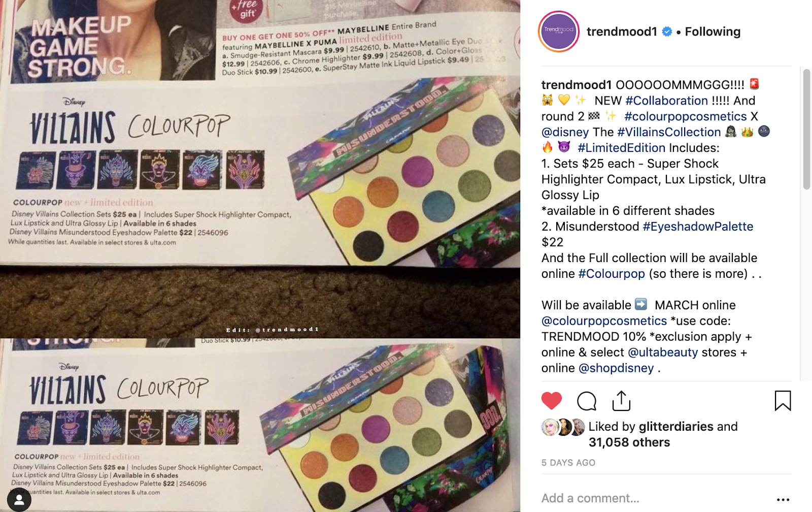The image size is (812, 512).
Task: Visit the @colourpopcosmetics mention
Action: click(604, 321)
